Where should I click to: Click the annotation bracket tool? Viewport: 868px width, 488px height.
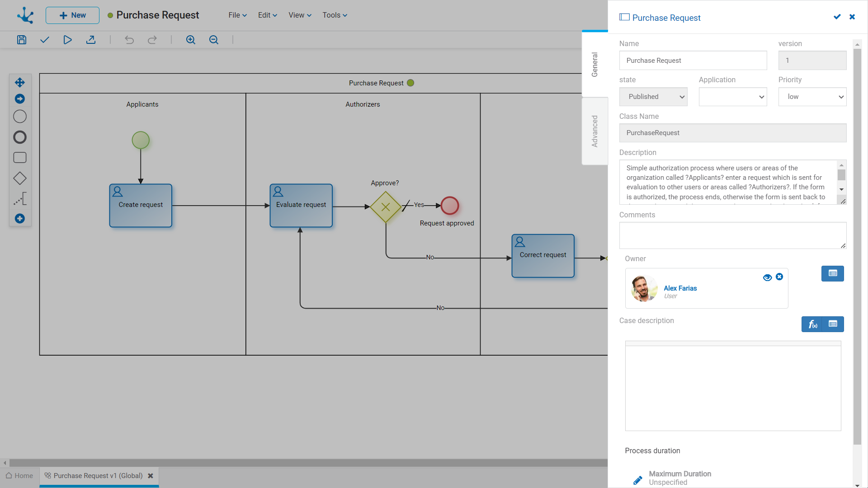click(x=20, y=199)
